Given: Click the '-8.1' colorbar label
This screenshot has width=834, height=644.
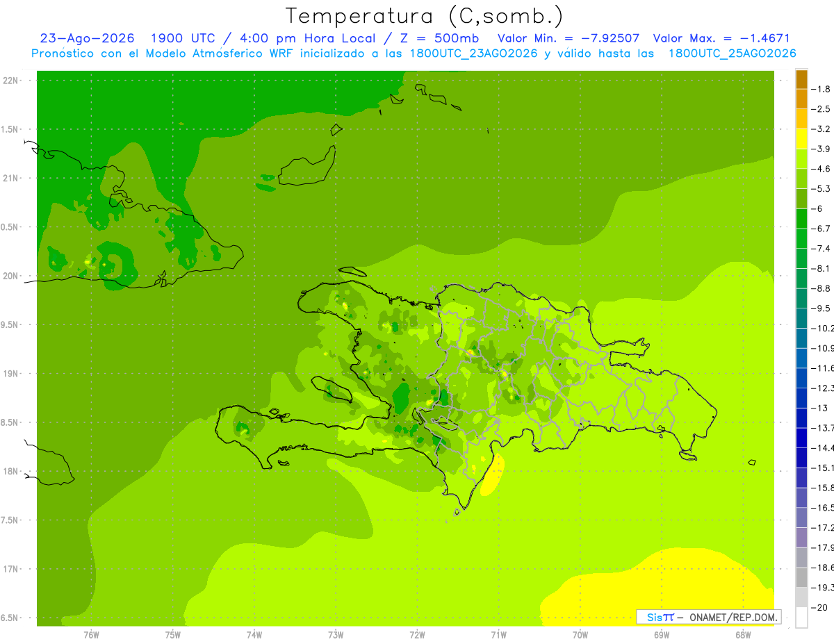Looking at the screenshot, I should pos(821,268).
